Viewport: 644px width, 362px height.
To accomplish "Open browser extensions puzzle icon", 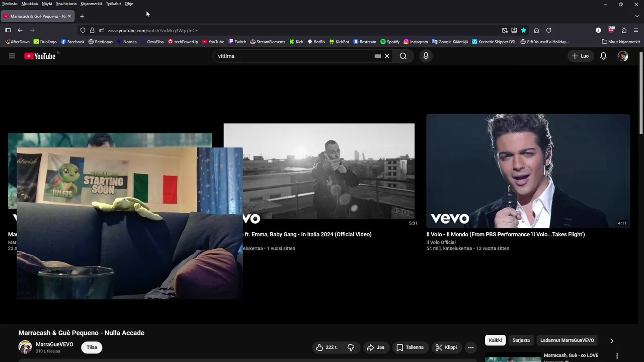I will pyautogui.click(x=624, y=30).
